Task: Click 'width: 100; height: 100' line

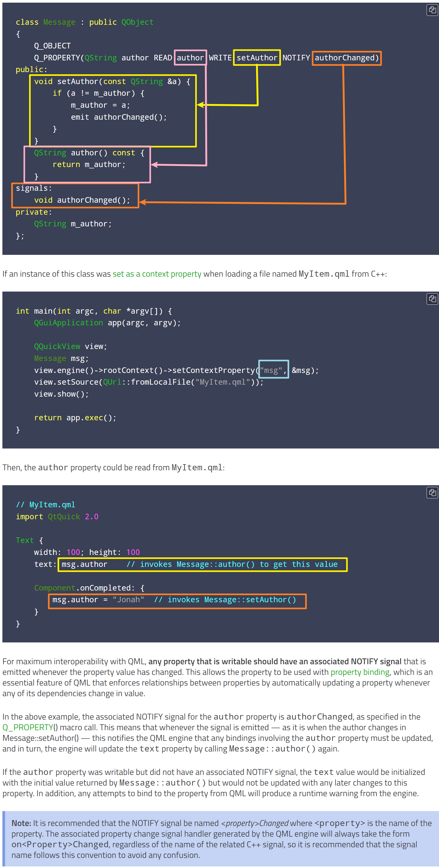Action: (87, 552)
